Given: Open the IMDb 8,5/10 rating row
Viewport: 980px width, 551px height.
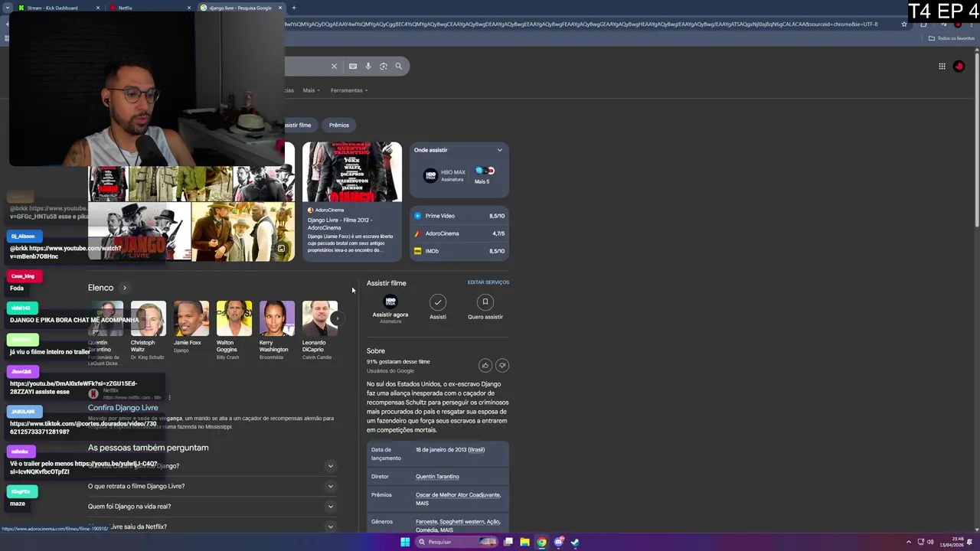Looking at the screenshot, I should click(459, 251).
